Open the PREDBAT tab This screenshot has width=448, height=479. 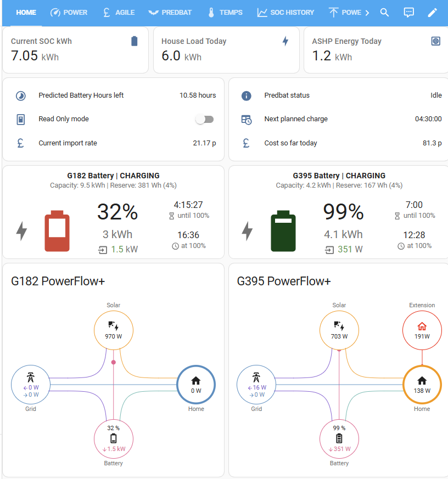[170, 13]
